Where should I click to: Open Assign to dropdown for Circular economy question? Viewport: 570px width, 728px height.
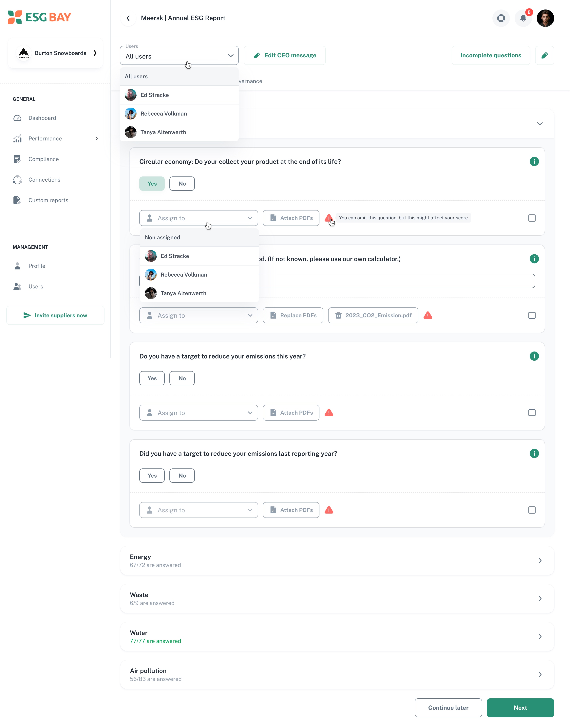(x=199, y=218)
